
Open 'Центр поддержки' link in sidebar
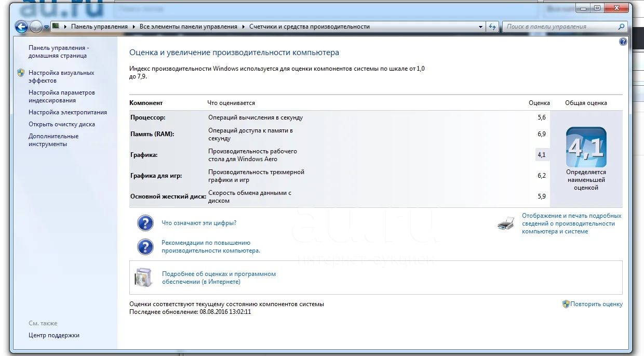[x=54, y=335]
